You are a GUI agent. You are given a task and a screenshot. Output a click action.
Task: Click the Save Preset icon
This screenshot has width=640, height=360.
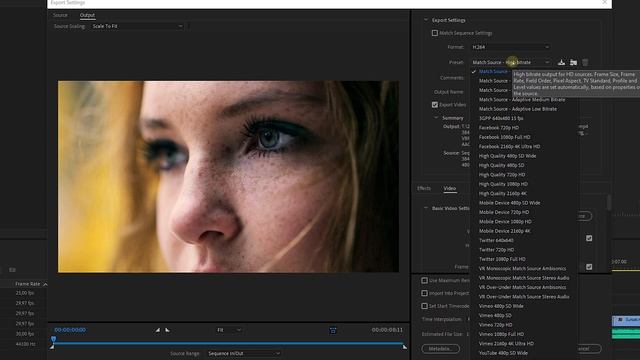click(562, 62)
